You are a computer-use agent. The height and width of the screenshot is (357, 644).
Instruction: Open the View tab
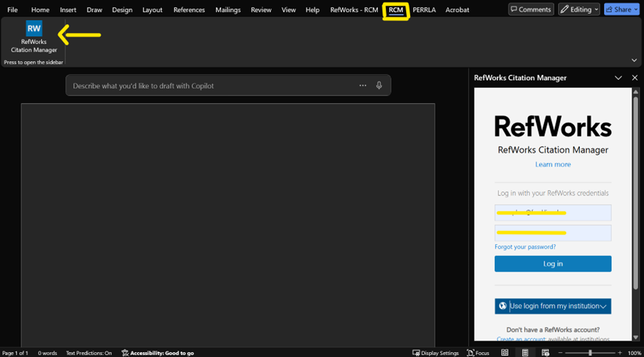(288, 10)
